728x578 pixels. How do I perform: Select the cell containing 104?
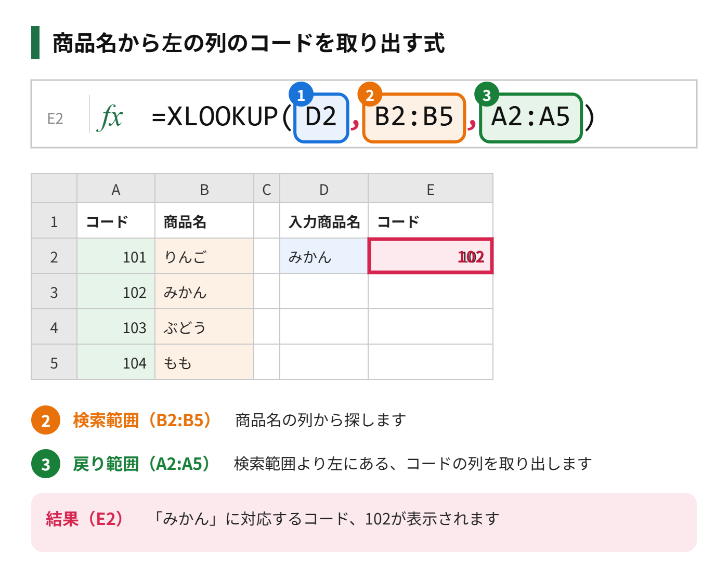116,362
